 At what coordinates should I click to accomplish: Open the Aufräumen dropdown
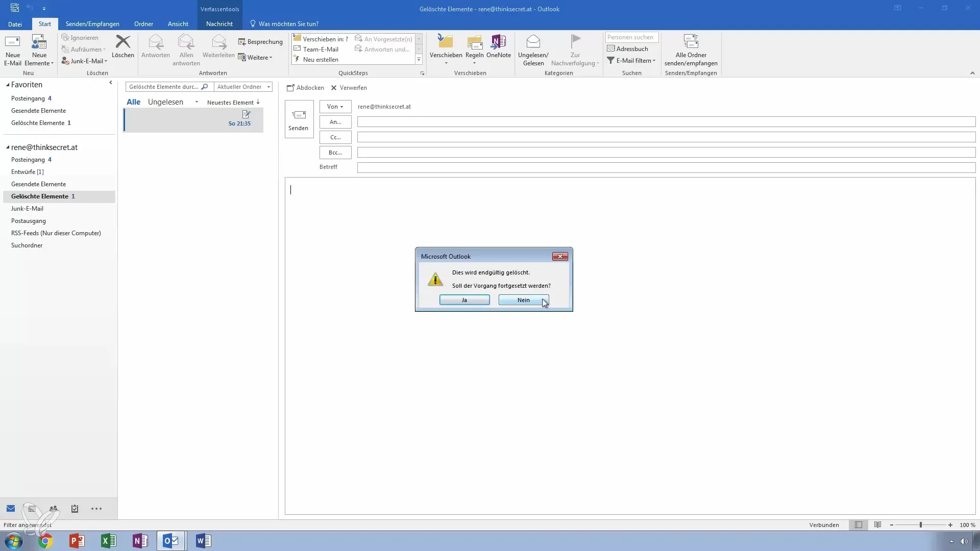click(x=84, y=49)
